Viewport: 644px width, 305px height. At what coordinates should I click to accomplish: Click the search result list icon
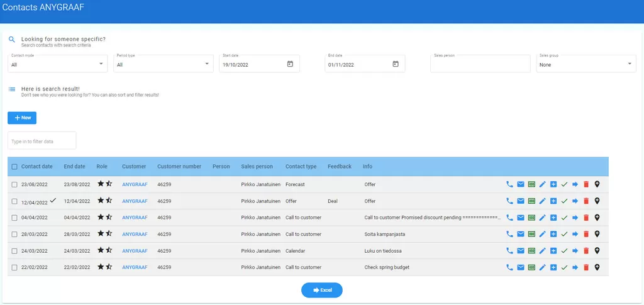pos(12,89)
